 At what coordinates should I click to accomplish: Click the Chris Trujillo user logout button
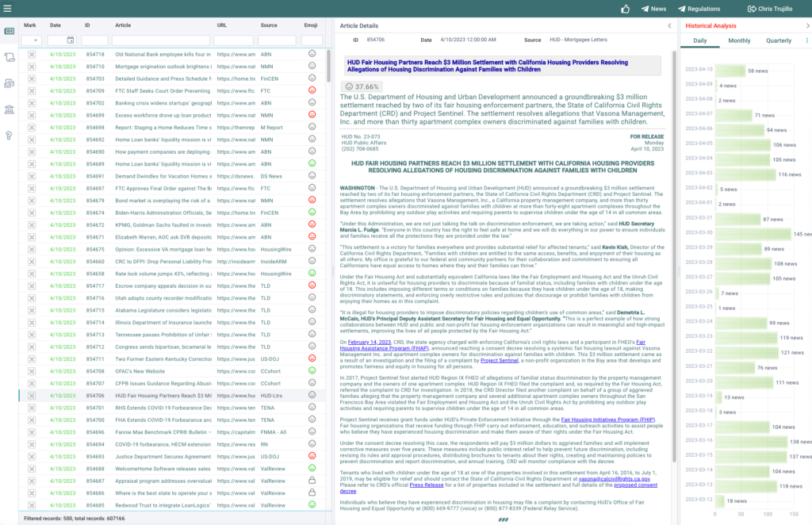(x=770, y=9)
